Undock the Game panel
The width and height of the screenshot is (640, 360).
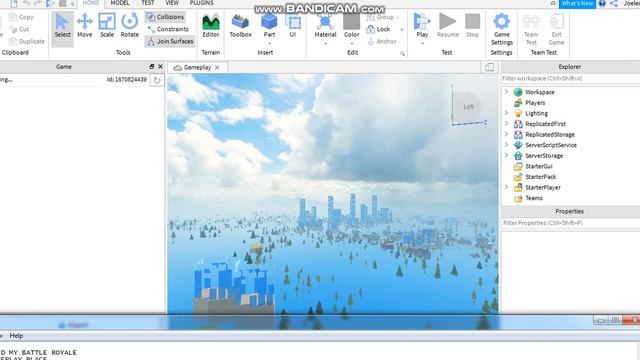(x=152, y=67)
